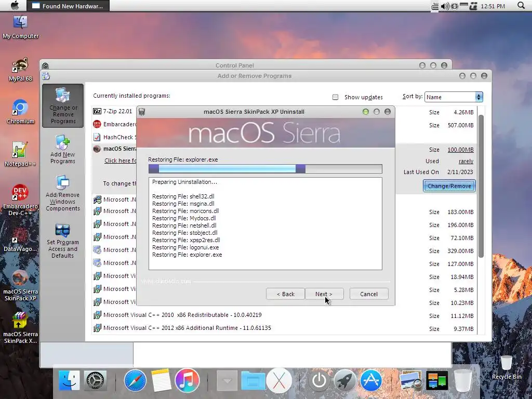Click Back in the uninstall dialog

(285, 294)
